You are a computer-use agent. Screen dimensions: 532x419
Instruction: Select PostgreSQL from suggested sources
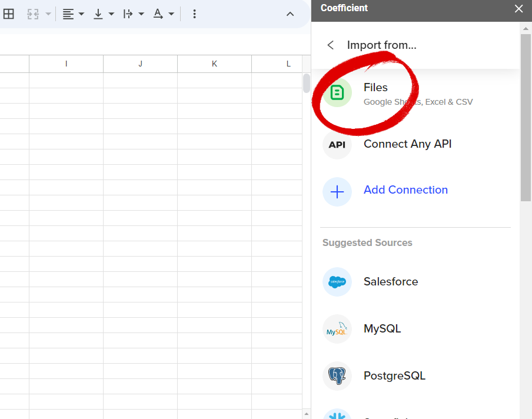pyautogui.click(x=395, y=375)
